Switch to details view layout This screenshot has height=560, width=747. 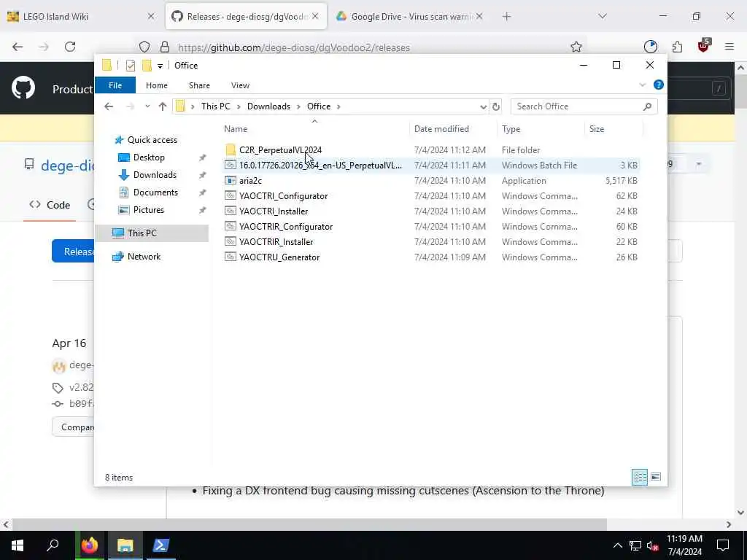[639, 477]
